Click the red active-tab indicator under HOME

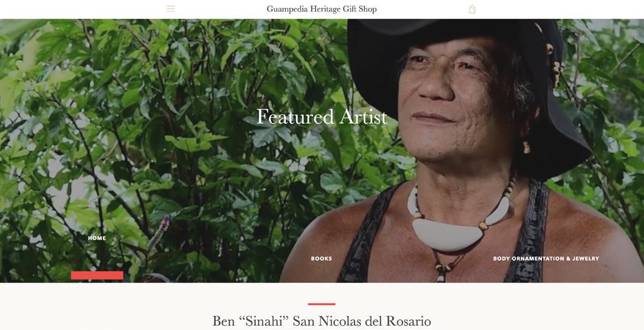pos(97,275)
